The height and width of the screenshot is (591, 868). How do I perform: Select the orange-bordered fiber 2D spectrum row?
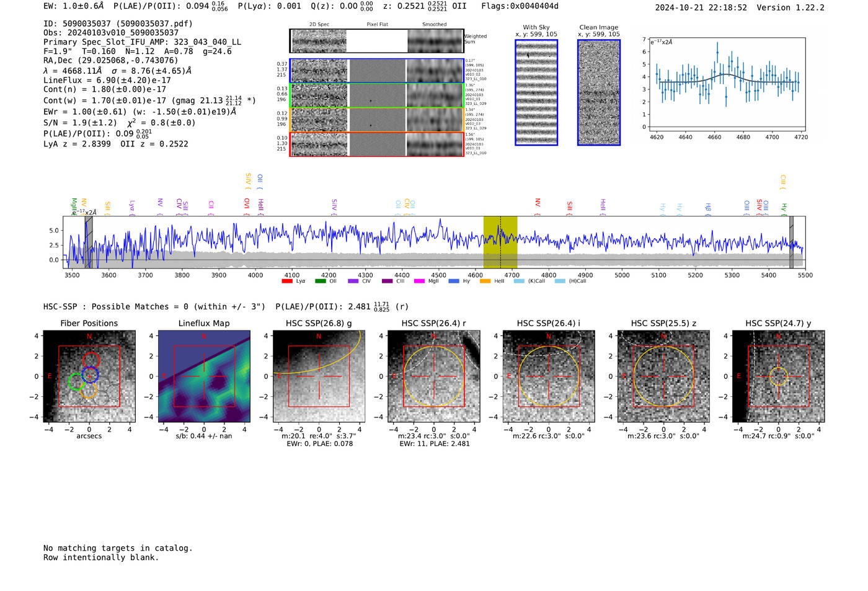376,120
